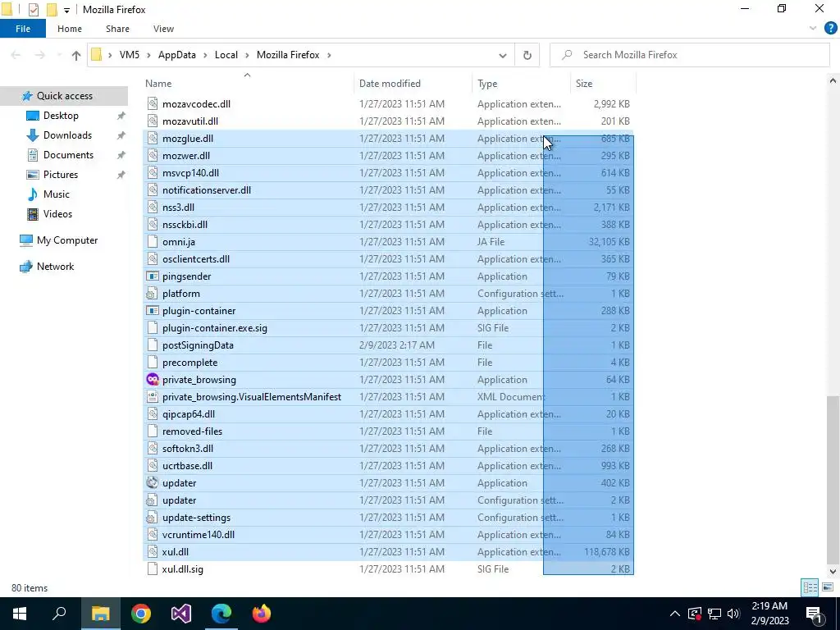The image size is (840, 630).
Task: Open the Windows Start menu
Action: 20,614
